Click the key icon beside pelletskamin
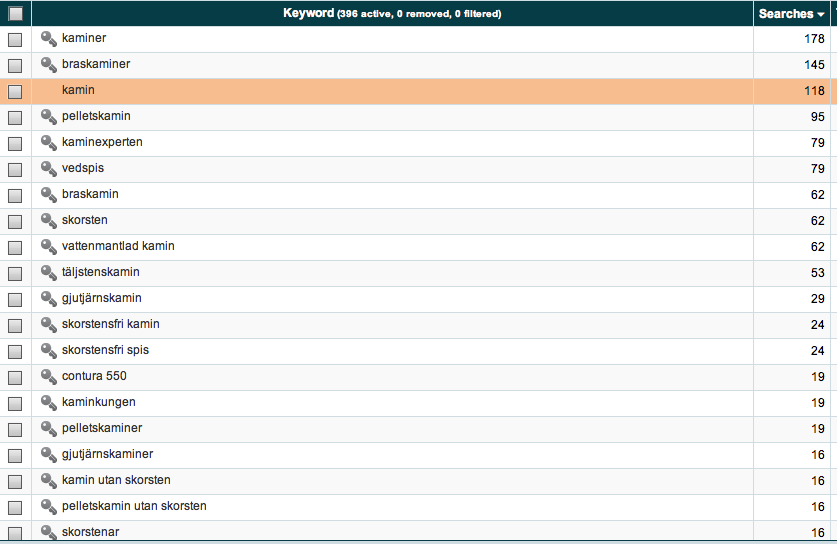Viewport: 837px width, 544px height. click(x=48, y=117)
